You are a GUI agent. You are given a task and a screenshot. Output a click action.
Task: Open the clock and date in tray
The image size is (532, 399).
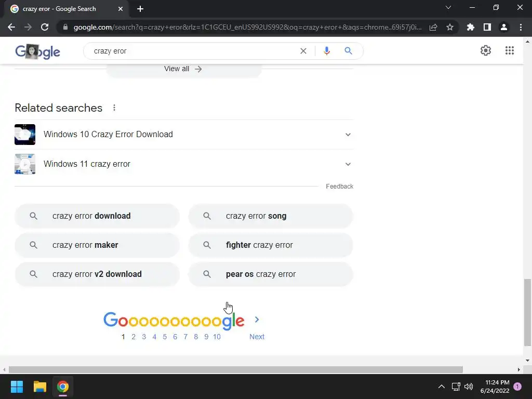(495, 387)
